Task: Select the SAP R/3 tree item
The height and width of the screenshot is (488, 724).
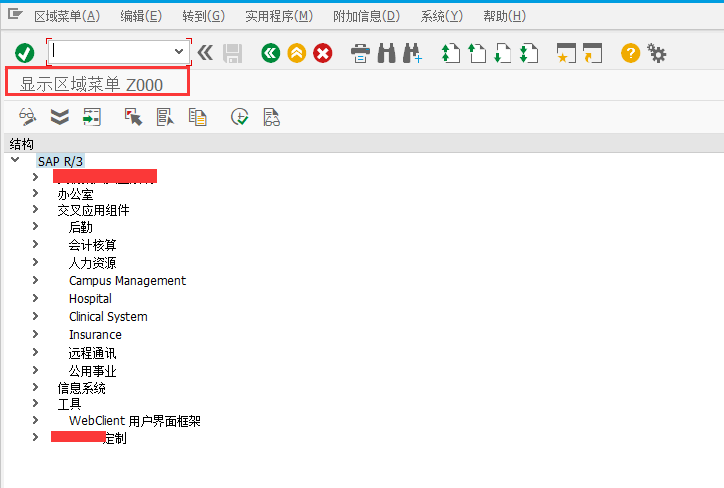Action: [60, 162]
